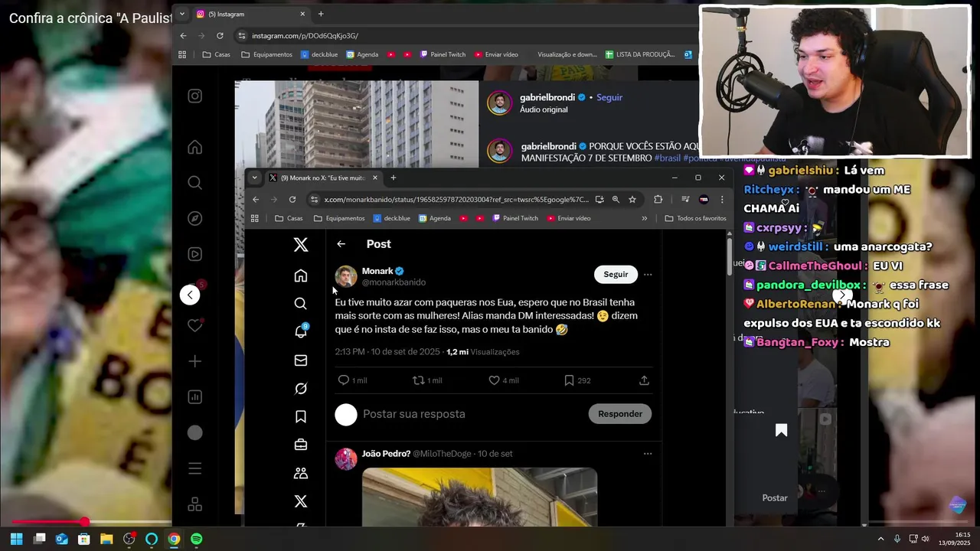
Task: Click the X window vertical scrollbar
Action: 730,258
